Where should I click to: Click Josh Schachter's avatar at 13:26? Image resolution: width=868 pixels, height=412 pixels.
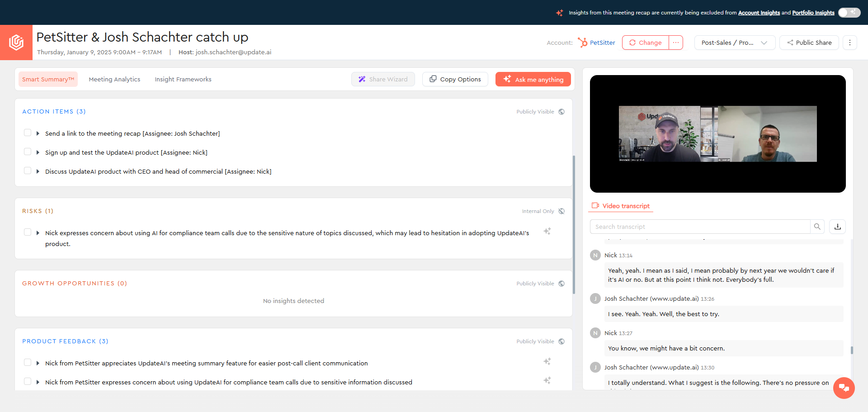(595, 298)
